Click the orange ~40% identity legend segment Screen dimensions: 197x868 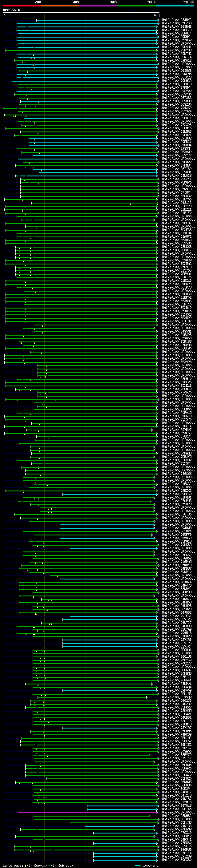(x=60, y=6)
